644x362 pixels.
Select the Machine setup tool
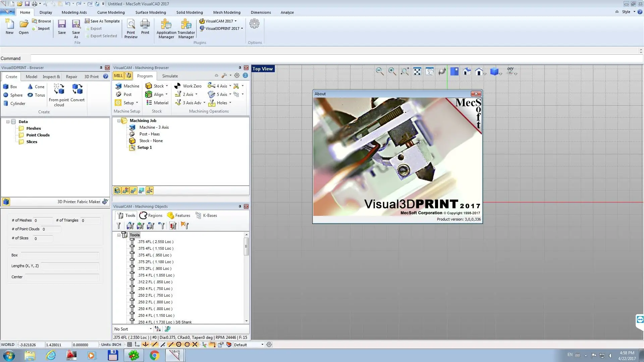[127, 86]
